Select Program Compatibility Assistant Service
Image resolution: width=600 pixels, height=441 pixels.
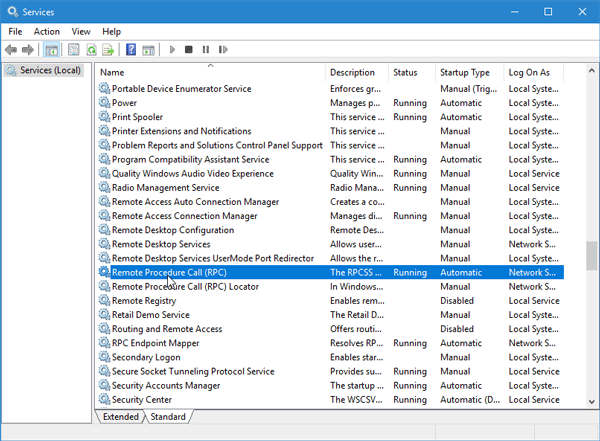point(191,159)
